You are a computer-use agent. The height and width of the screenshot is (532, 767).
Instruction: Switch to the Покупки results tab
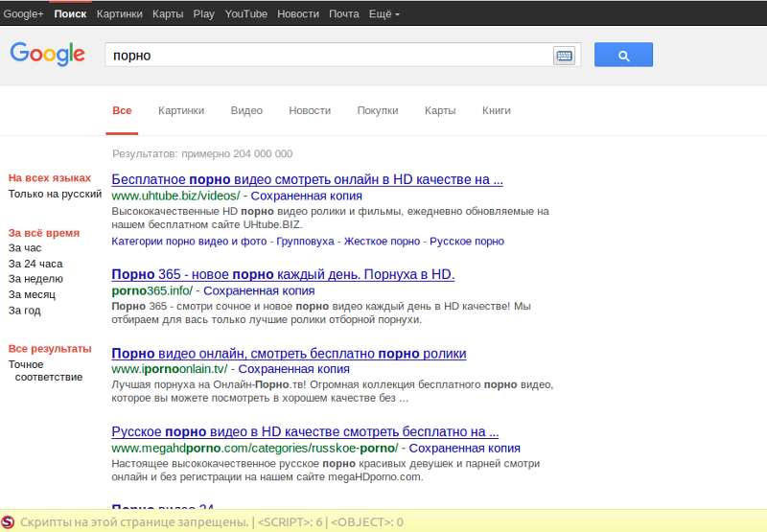pyautogui.click(x=378, y=111)
